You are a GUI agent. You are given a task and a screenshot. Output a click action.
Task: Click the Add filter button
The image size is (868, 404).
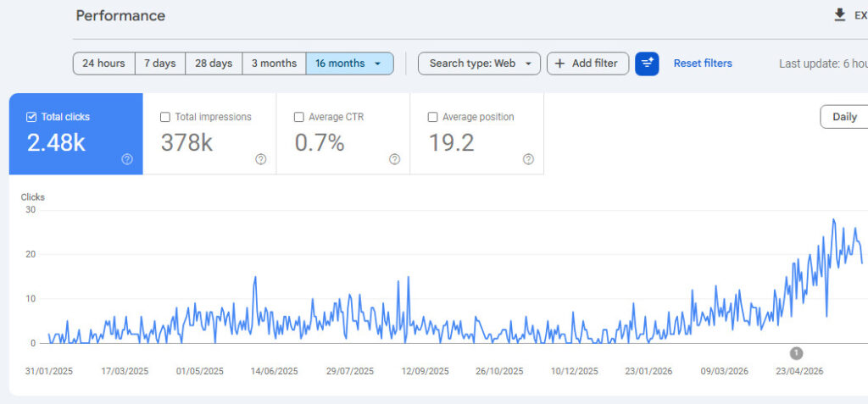pos(588,64)
